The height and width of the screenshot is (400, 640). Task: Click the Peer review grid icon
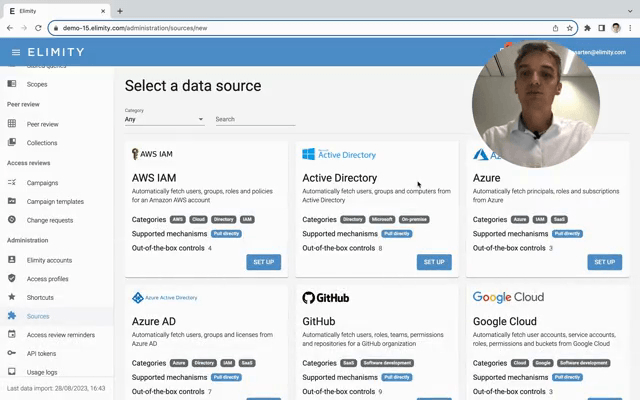pyautogui.click(x=12, y=123)
